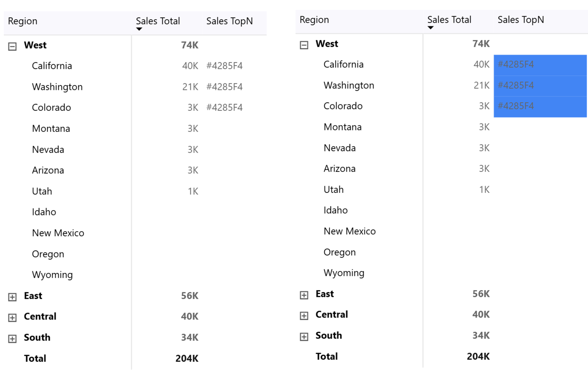Select New Mexico in the right table

pyautogui.click(x=349, y=231)
